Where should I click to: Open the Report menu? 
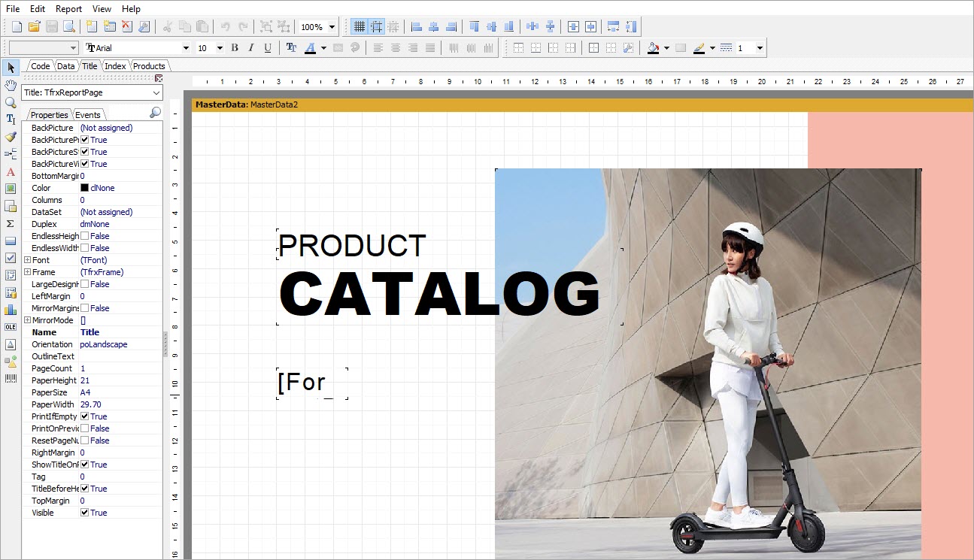click(x=68, y=9)
